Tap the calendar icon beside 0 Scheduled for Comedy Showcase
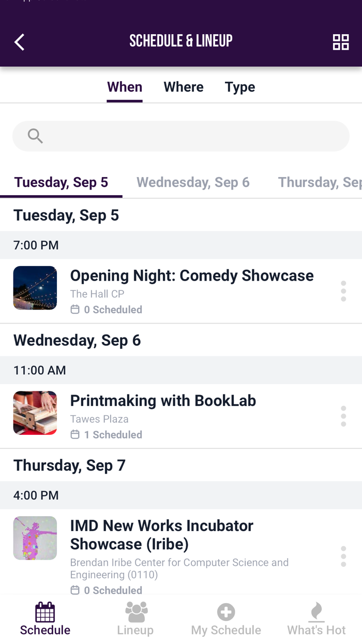362x644 pixels. [x=75, y=309]
